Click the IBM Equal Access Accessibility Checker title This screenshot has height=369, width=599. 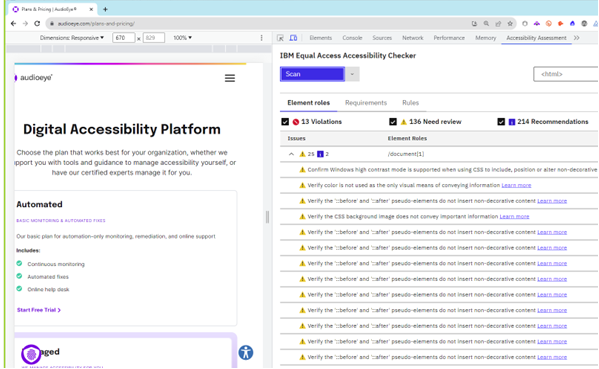(x=348, y=56)
